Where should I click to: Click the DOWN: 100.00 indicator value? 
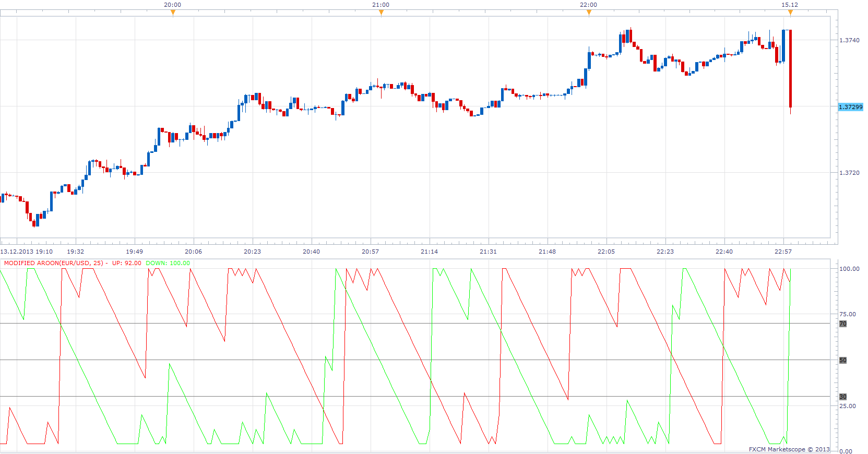pos(168,263)
